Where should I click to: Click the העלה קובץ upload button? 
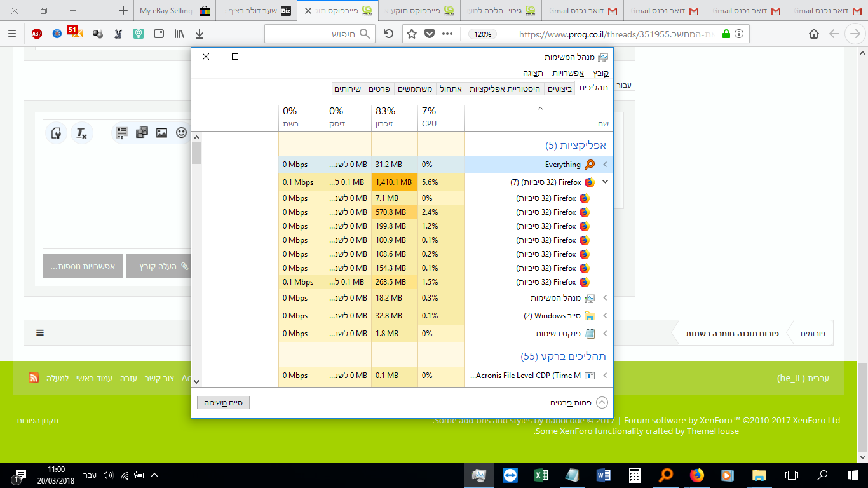pos(159,266)
